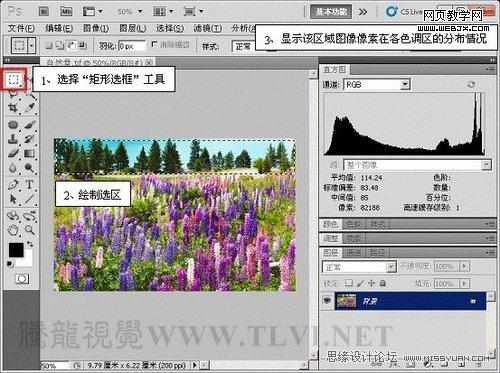Toggle lock transparent pixels
Image resolution: width=500 pixels, height=373 pixels.
click(x=349, y=283)
